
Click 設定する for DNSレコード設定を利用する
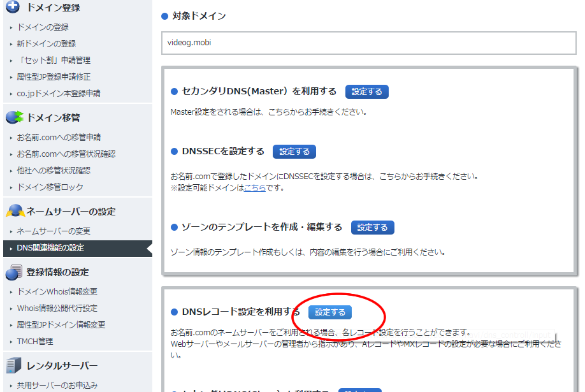coord(330,312)
